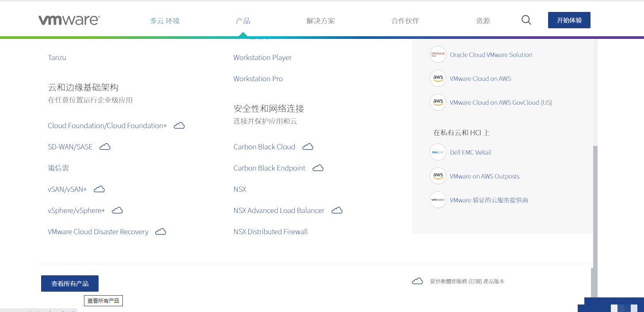This screenshot has height=312, width=644.
Task: Click the 安全性和网络连接 heading
Action: tap(269, 109)
